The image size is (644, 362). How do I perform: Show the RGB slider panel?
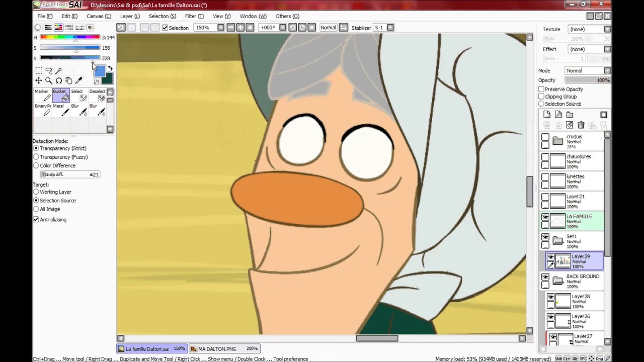coord(48,28)
